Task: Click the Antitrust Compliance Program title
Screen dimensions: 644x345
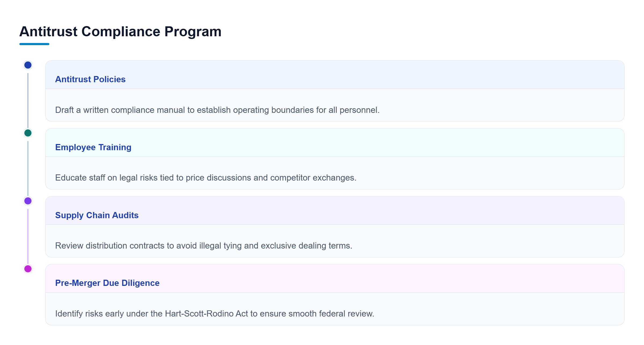Action: [120, 31]
